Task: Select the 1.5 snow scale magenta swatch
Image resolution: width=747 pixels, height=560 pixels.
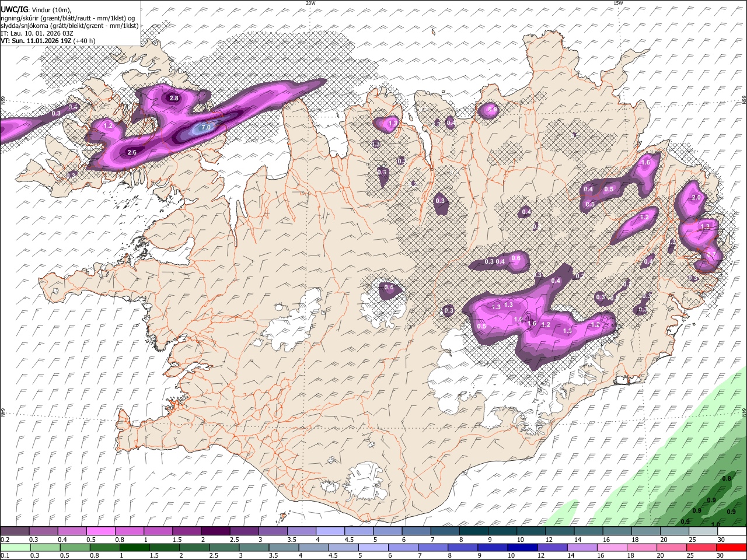Action: point(186,531)
